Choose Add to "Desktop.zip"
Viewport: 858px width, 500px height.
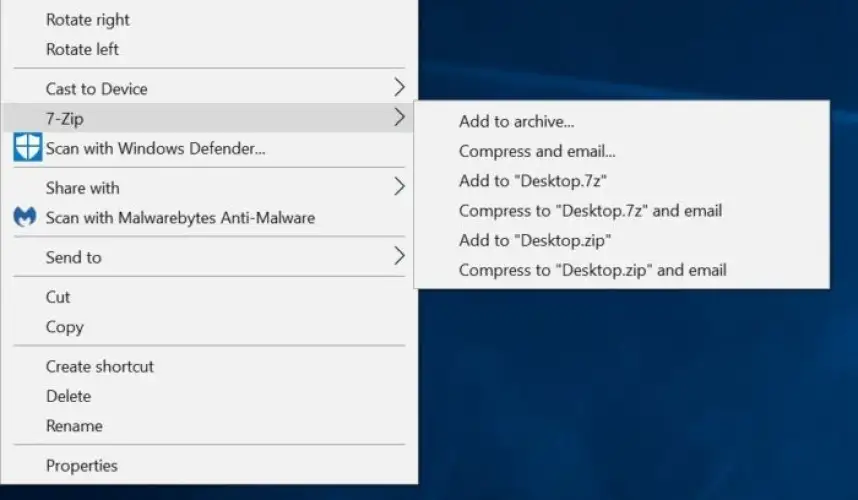pos(535,240)
